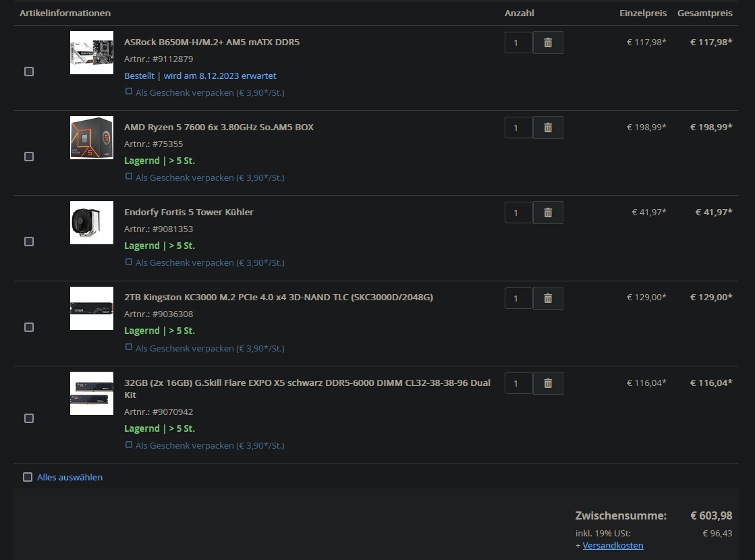This screenshot has width=755, height=560.
Task: Open the Versandkosten link
Action: (x=613, y=546)
